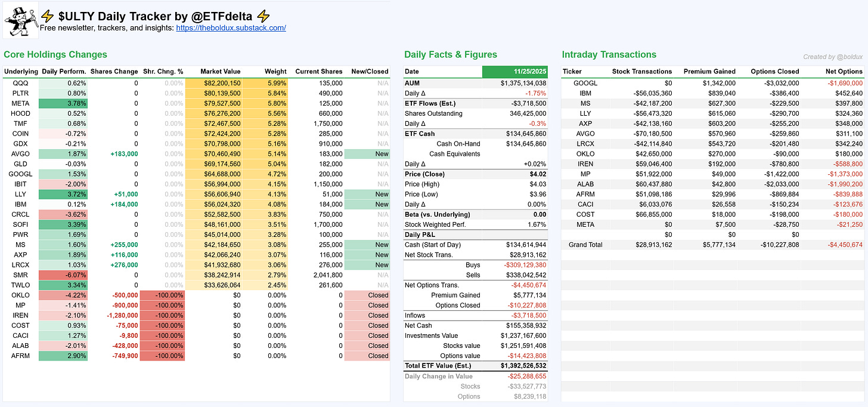Click the lightning bolt after @ETFdelta
868x407 pixels.
pyautogui.click(x=263, y=17)
